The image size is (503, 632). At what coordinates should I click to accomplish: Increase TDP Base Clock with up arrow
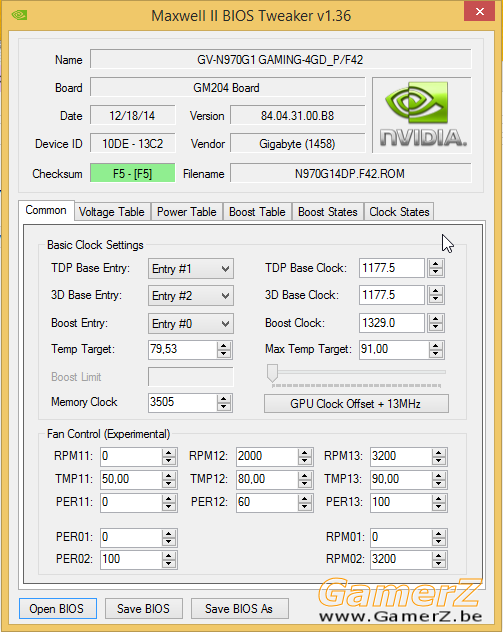point(435,264)
